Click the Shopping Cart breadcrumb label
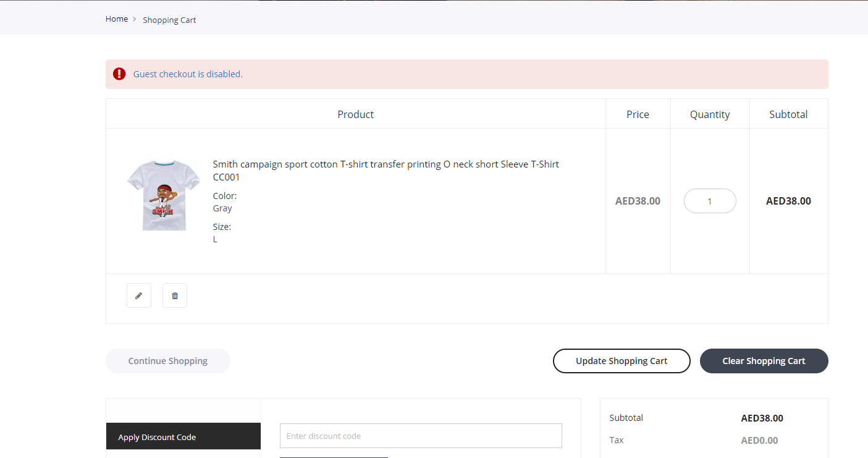This screenshot has width=868, height=458. [169, 20]
